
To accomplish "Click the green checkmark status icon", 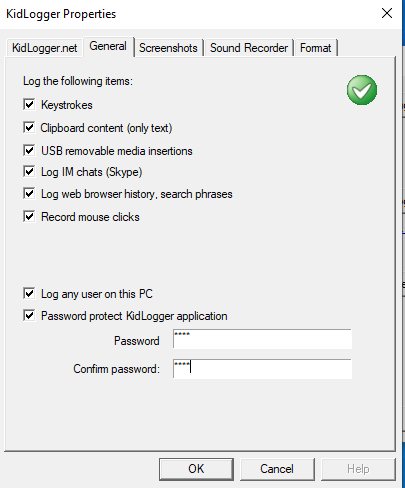I will coord(362,90).
